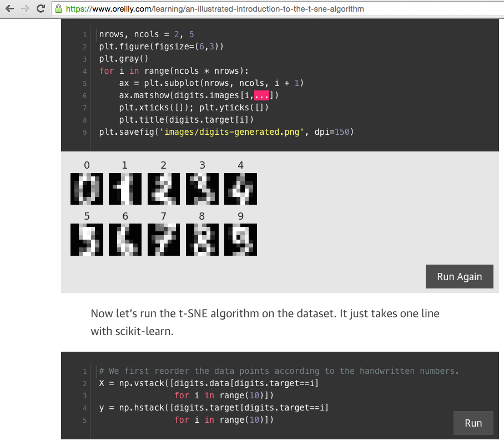
Task: Click the digit 4 image thumbnail
Action: tap(240, 189)
